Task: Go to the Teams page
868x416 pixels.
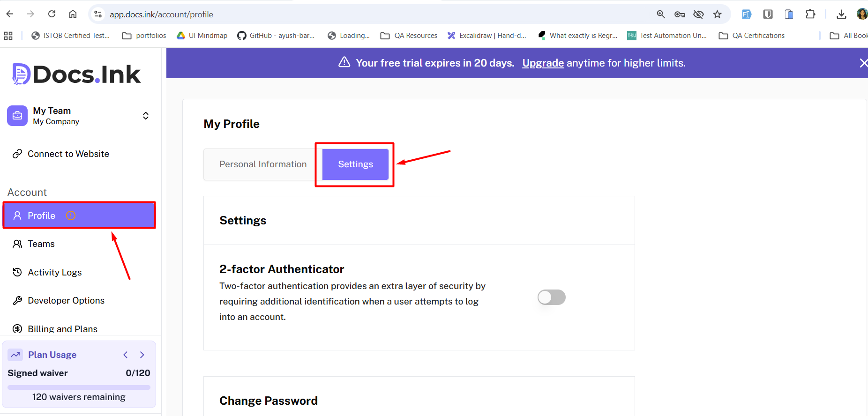Action: (41, 244)
